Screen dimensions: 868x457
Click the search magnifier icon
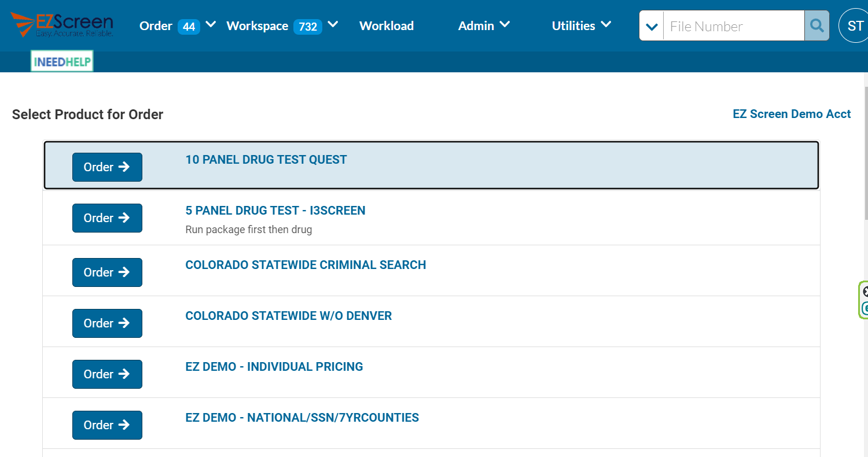click(x=816, y=26)
